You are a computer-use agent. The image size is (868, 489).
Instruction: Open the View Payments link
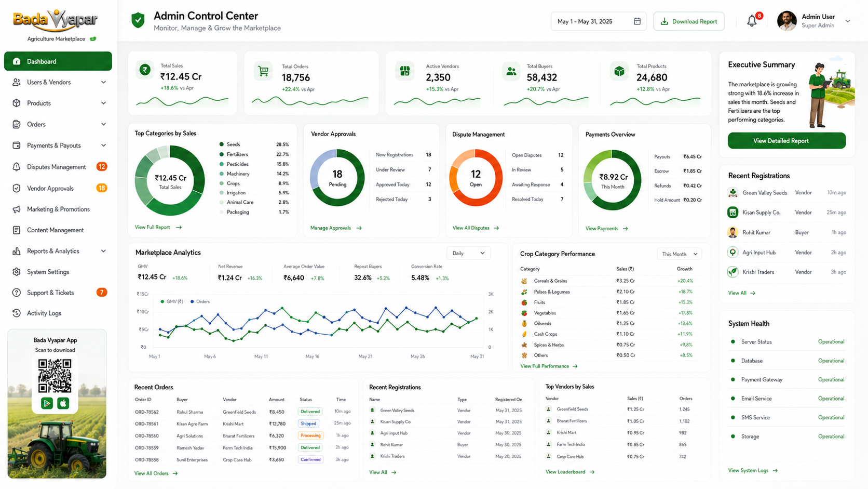(x=607, y=229)
